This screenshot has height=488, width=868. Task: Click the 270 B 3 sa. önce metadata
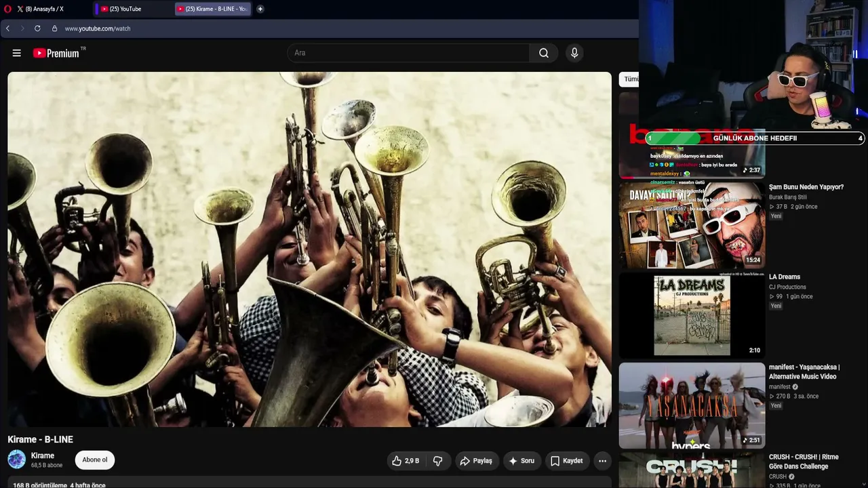click(794, 396)
